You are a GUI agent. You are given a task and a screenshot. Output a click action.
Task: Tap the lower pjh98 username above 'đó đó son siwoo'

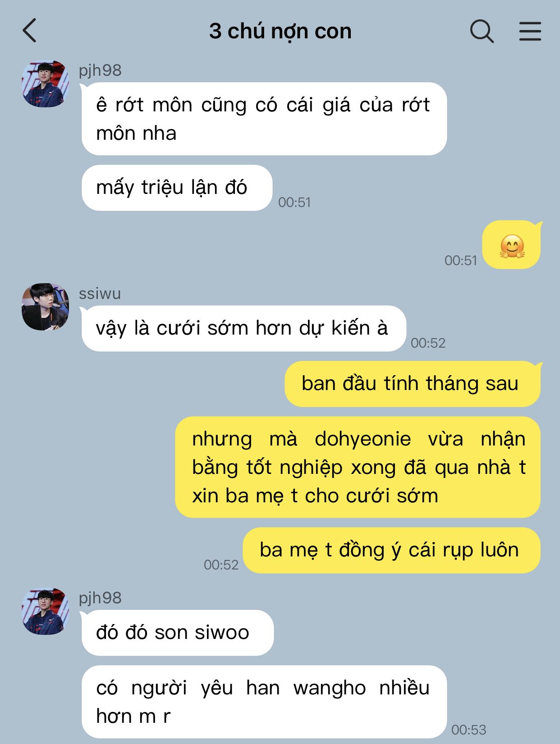[100, 598]
